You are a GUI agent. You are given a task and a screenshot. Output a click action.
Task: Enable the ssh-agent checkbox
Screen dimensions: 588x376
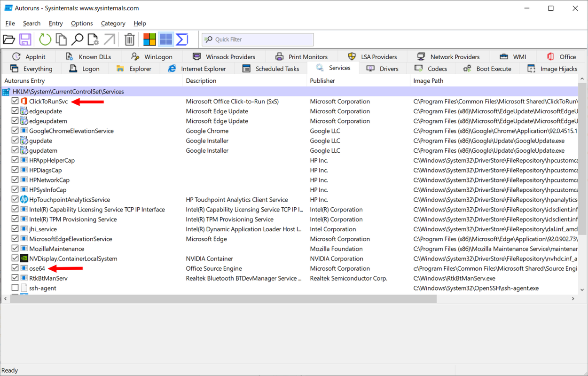click(x=15, y=288)
